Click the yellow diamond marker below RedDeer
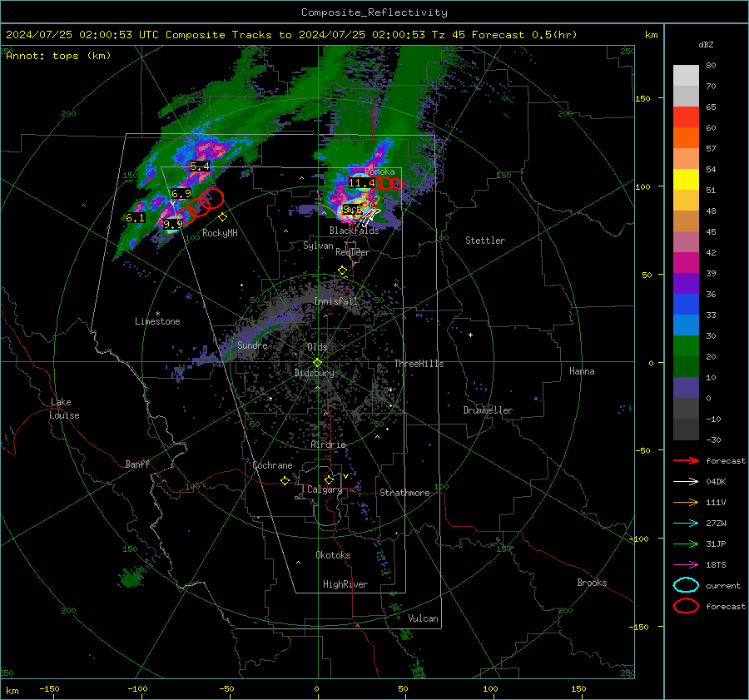The width and height of the screenshot is (749, 700). point(342,271)
